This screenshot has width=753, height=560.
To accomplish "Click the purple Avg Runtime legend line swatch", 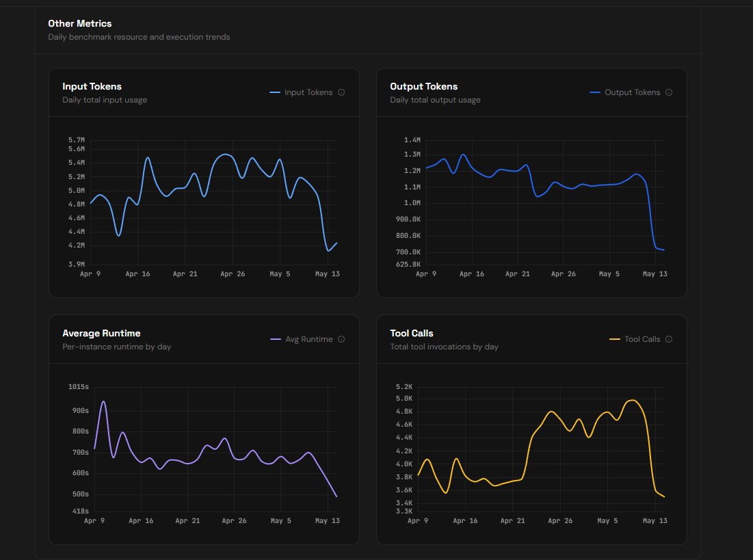I will click(x=276, y=339).
